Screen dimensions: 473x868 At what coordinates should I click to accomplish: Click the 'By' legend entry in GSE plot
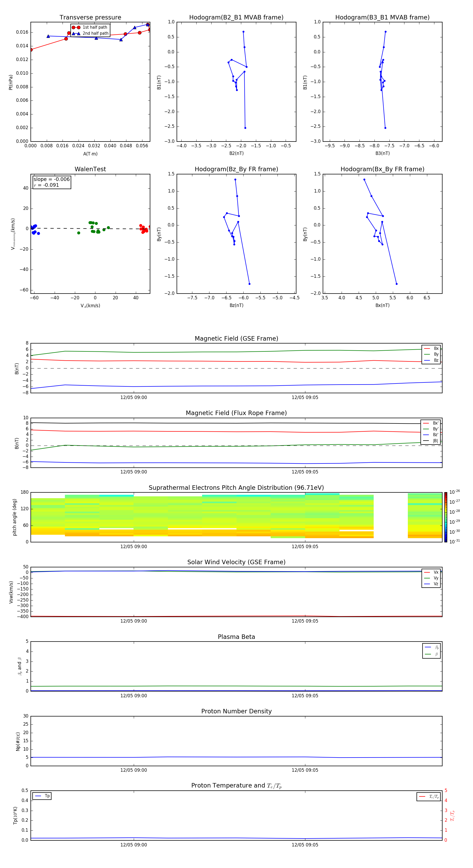431,354
